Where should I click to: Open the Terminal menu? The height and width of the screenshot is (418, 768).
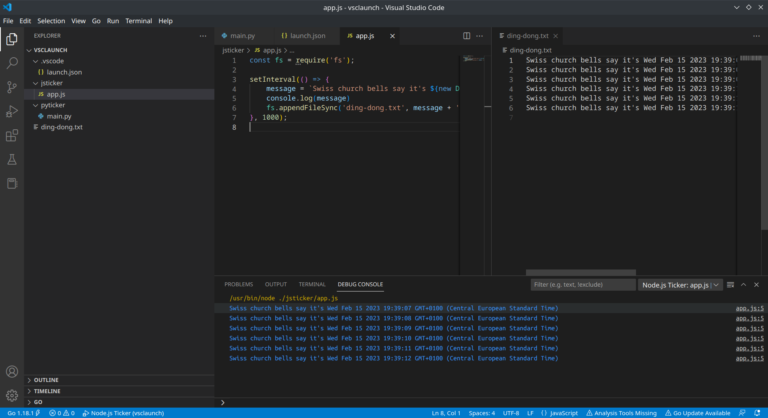pyautogui.click(x=139, y=21)
